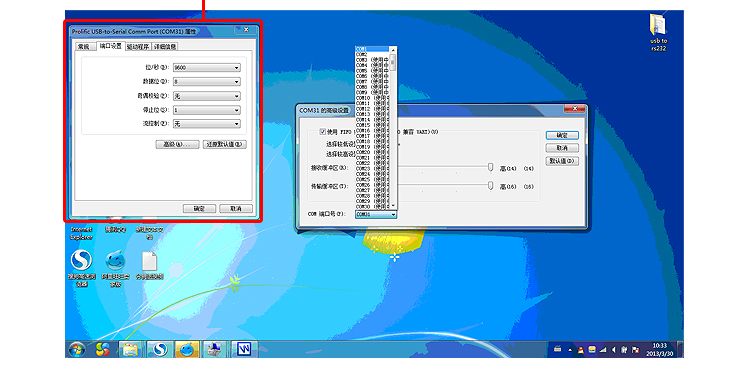Screen dimensions: 750x376
Task: Open the data bits dropdown showing 8
Action: pos(207,82)
